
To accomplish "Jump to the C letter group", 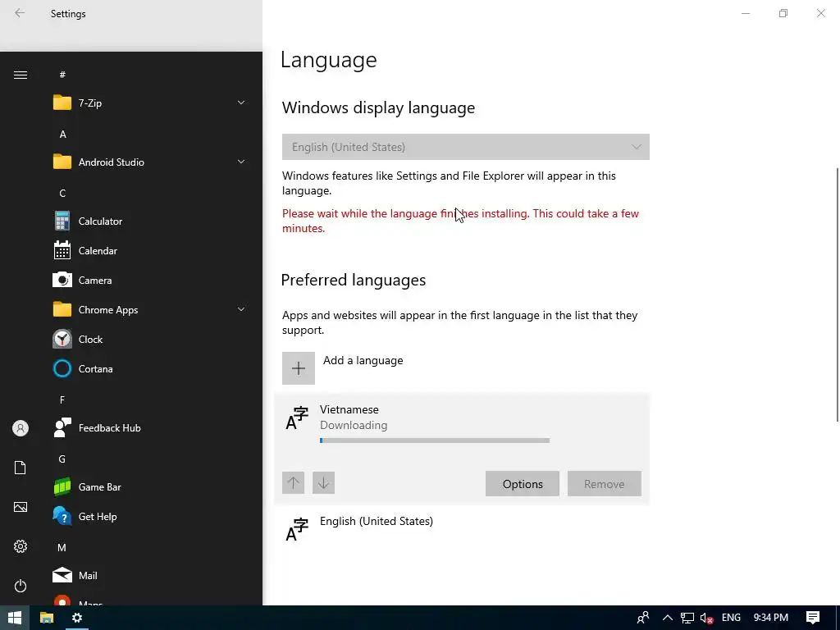I will pyautogui.click(x=62, y=194).
